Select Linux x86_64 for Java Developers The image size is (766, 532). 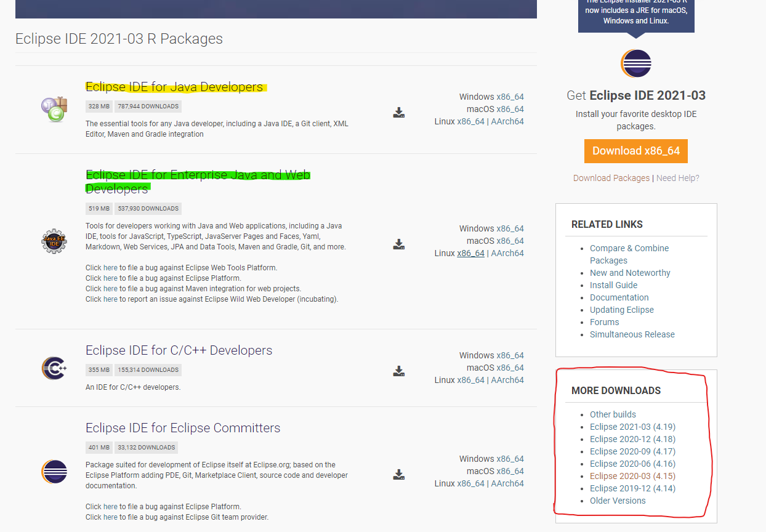point(470,121)
